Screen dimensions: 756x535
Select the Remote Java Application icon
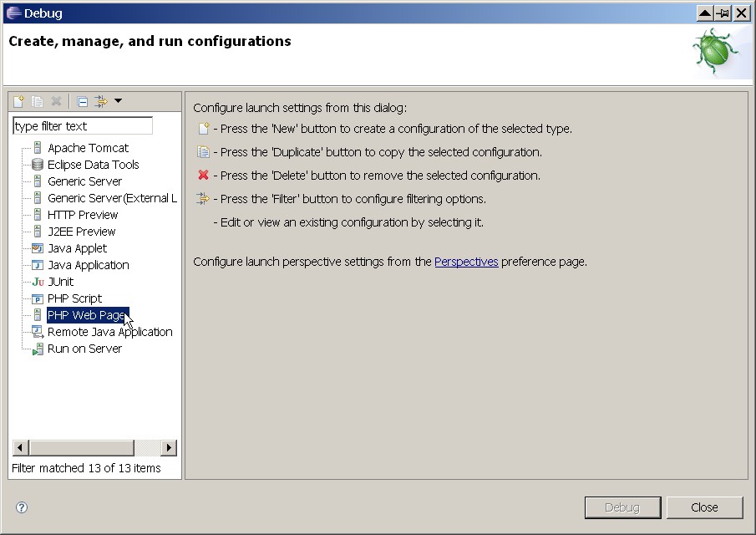(x=38, y=332)
